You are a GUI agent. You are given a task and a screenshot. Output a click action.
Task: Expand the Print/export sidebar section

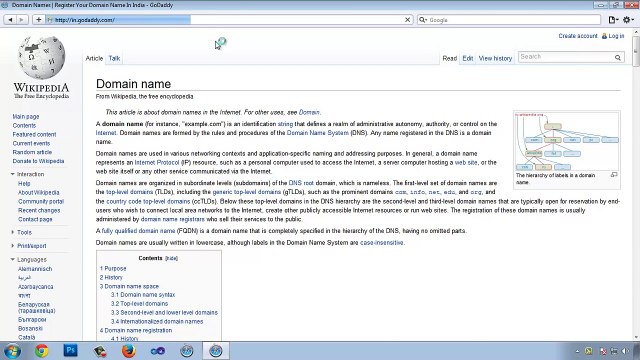[x=13, y=246]
